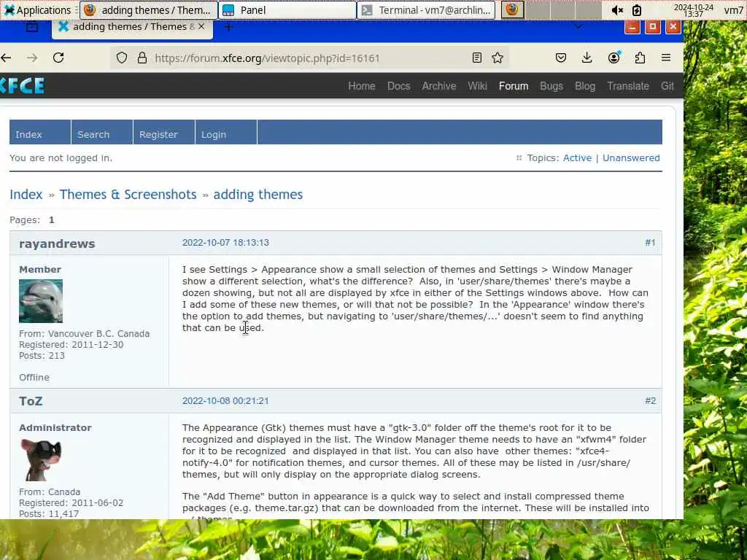
Task: Open the Firefox View icon left of tabs
Action: 32,27
